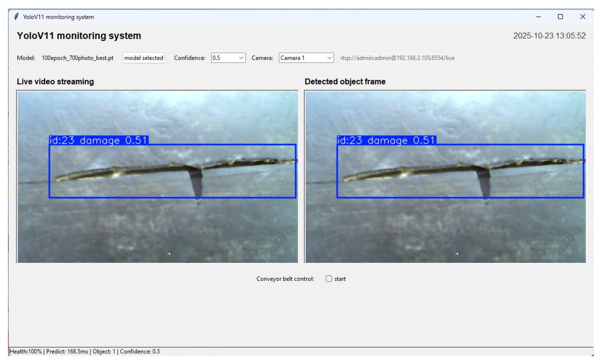The height and width of the screenshot is (364, 602).
Task: Expand the Camera 1 dropdown arrow
Action: [x=329, y=58]
